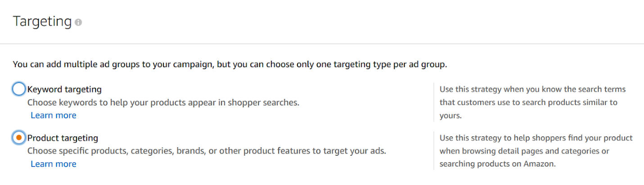This screenshot has height=185, width=644.
Task: Open Learn more under Product targeting
Action: pos(54,164)
